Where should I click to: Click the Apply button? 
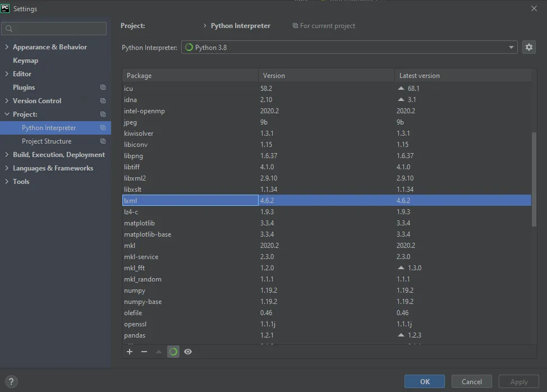pos(519,381)
